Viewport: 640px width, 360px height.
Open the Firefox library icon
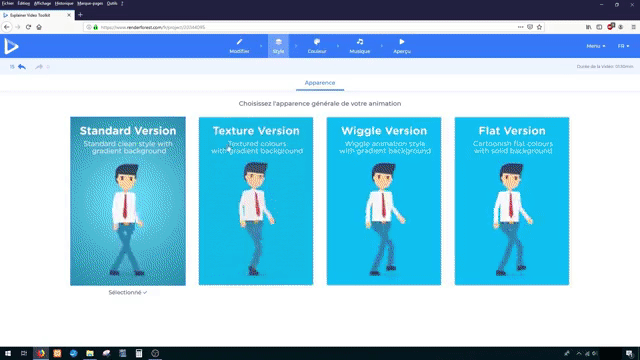click(x=589, y=27)
